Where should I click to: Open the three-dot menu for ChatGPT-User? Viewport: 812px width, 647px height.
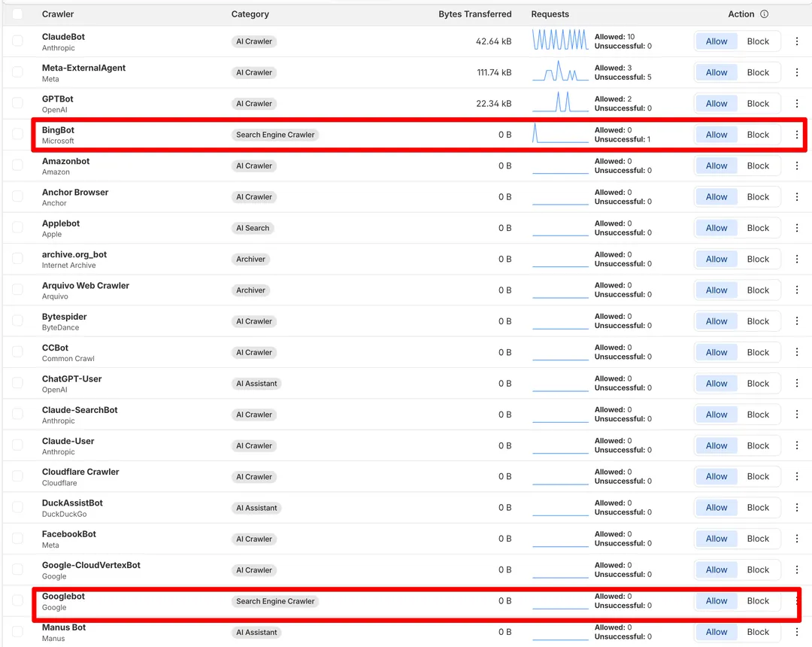click(x=796, y=384)
